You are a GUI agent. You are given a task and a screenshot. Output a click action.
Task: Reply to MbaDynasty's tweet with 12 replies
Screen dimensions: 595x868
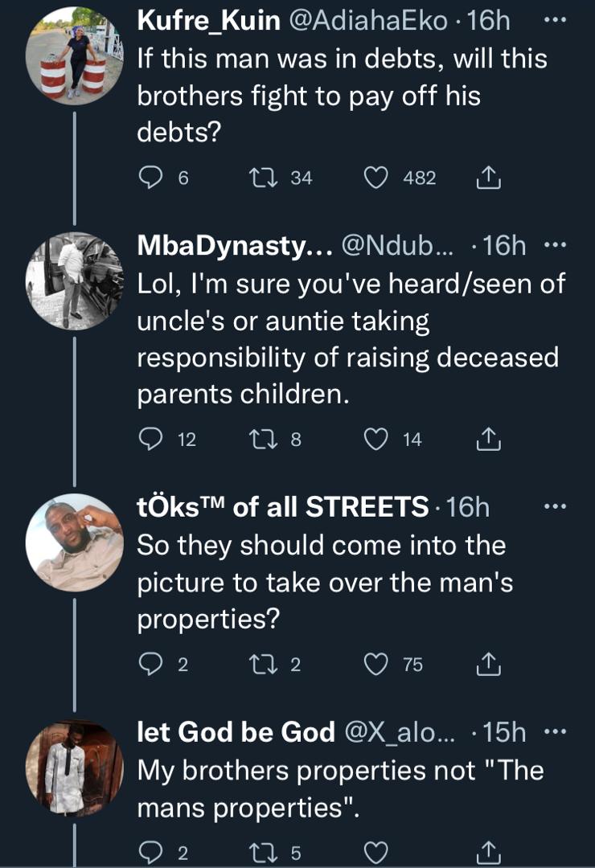[x=150, y=439]
